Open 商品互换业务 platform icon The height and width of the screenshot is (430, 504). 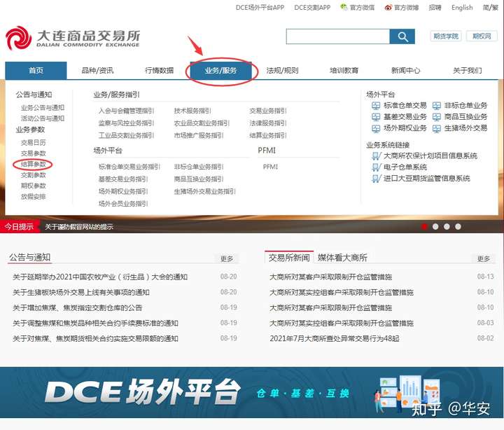436,117
